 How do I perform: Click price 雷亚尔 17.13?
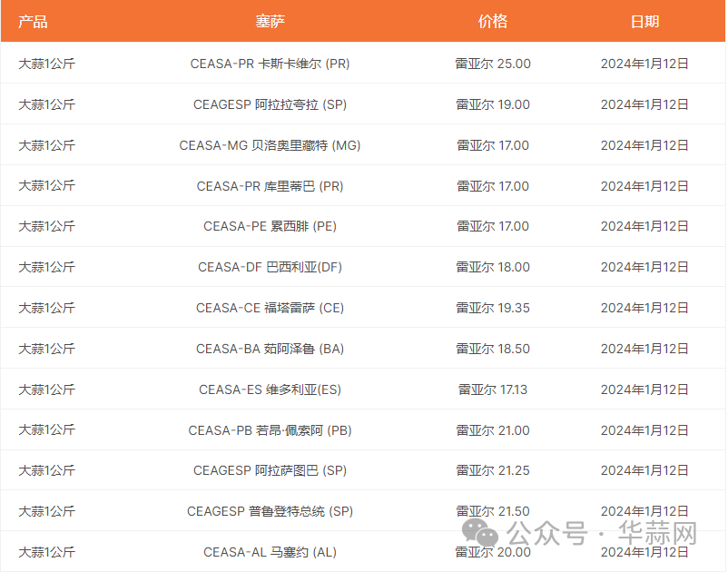point(493,390)
